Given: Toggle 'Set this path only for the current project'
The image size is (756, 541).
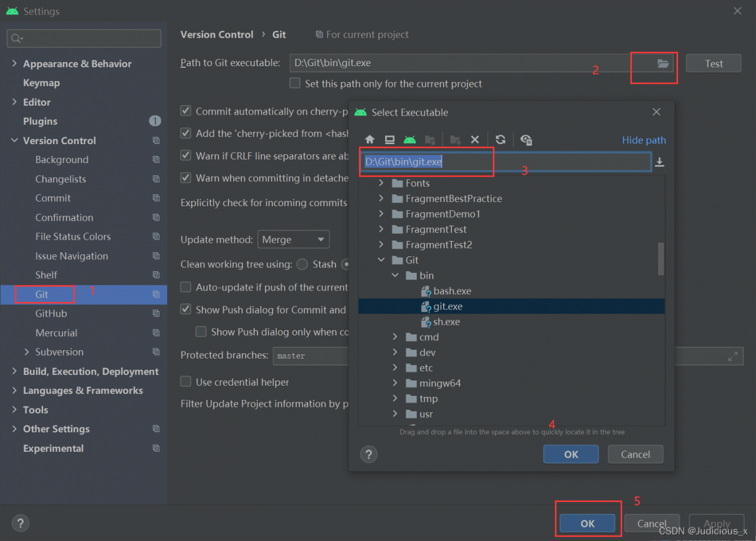Looking at the screenshot, I should (x=295, y=83).
